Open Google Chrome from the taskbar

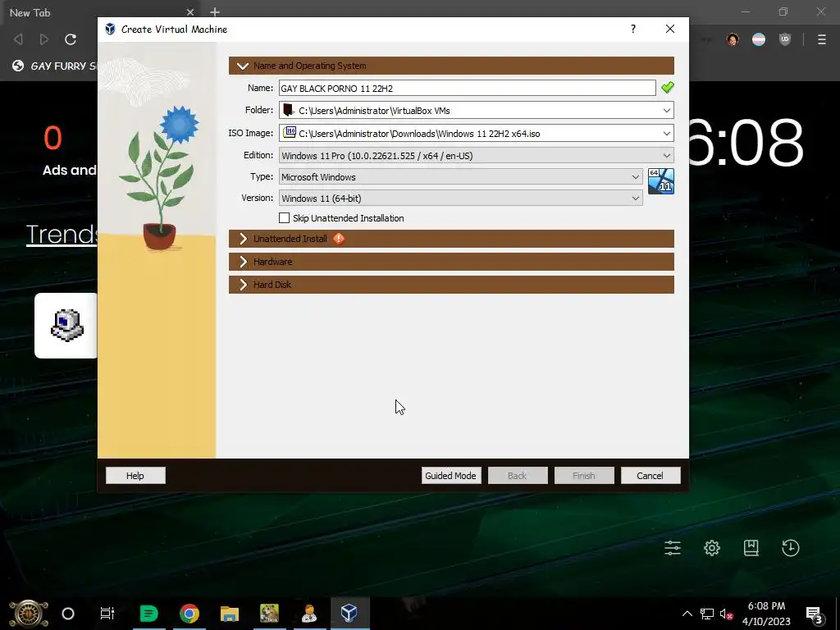tap(189, 614)
